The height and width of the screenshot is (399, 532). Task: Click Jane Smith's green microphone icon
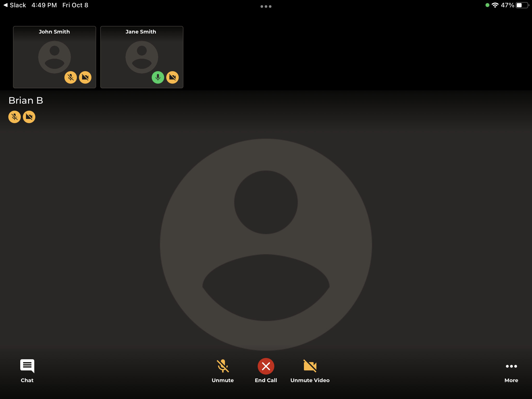click(x=158, y=77)
